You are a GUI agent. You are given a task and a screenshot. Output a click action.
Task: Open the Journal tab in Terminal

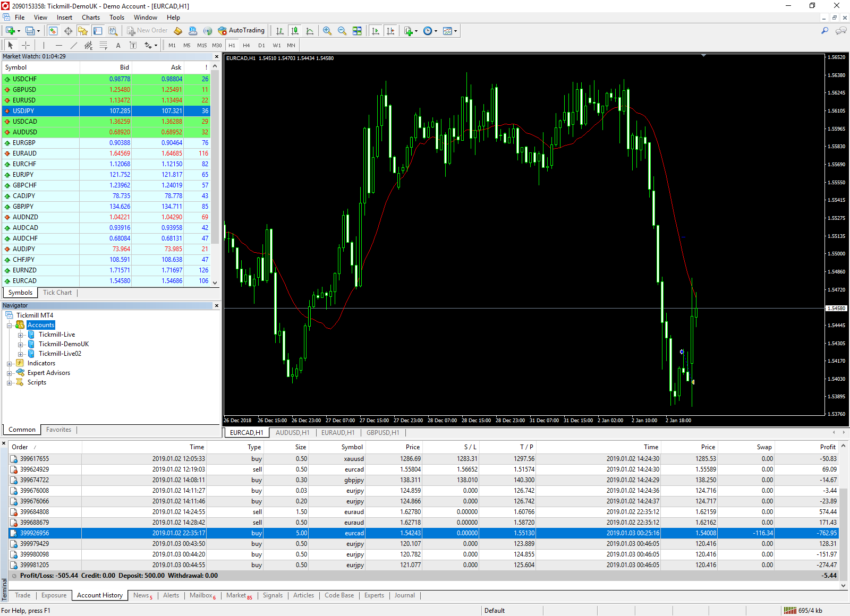pos(404,595)
